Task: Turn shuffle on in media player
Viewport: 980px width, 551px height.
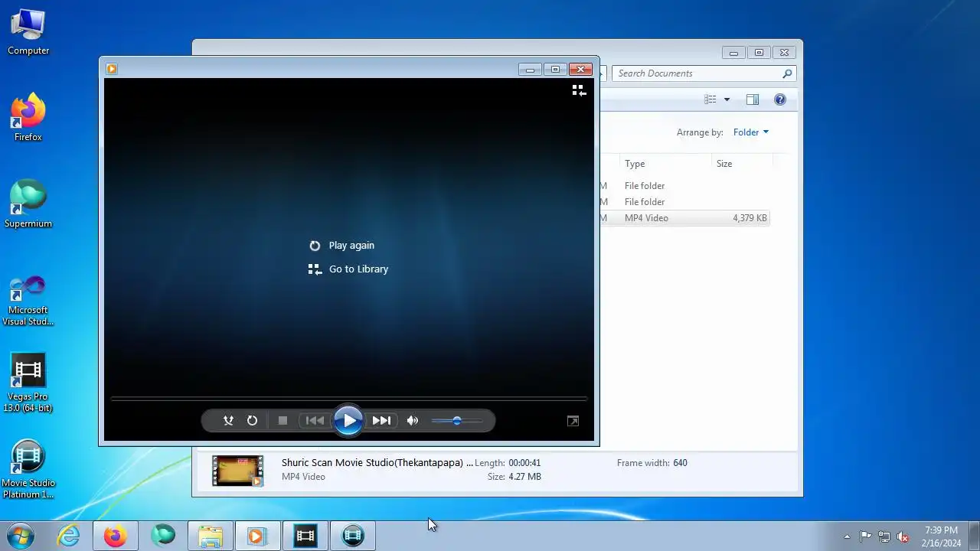Action: pyautogui.click(x=228, y=420)
